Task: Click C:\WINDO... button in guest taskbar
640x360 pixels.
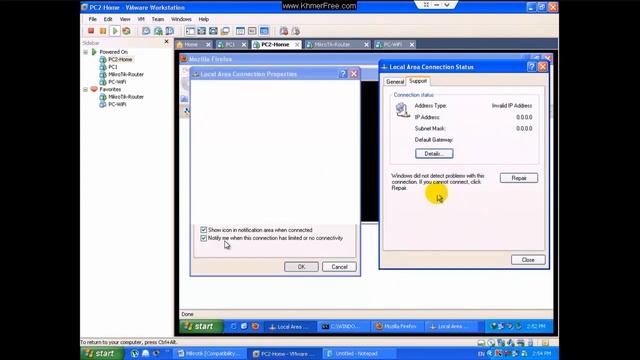Action: pos(343,326)
